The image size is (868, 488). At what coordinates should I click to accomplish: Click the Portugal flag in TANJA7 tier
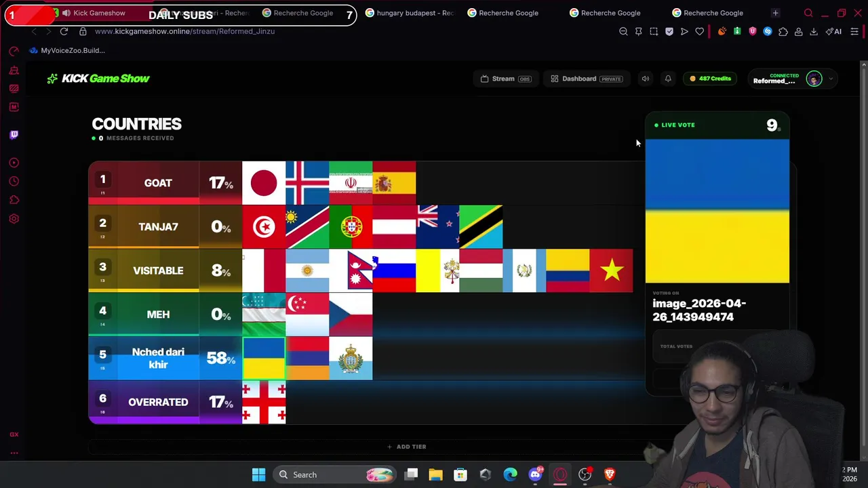[351, 226]
